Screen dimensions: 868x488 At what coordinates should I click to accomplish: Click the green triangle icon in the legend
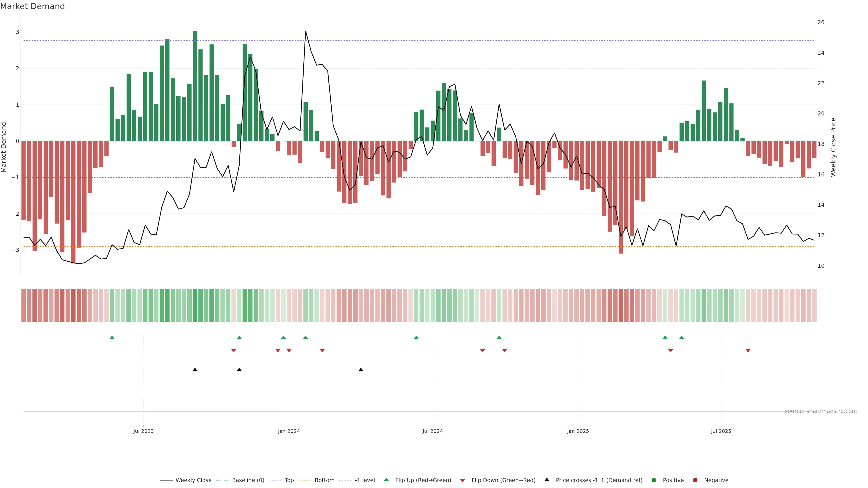click(x=387, y=480)
